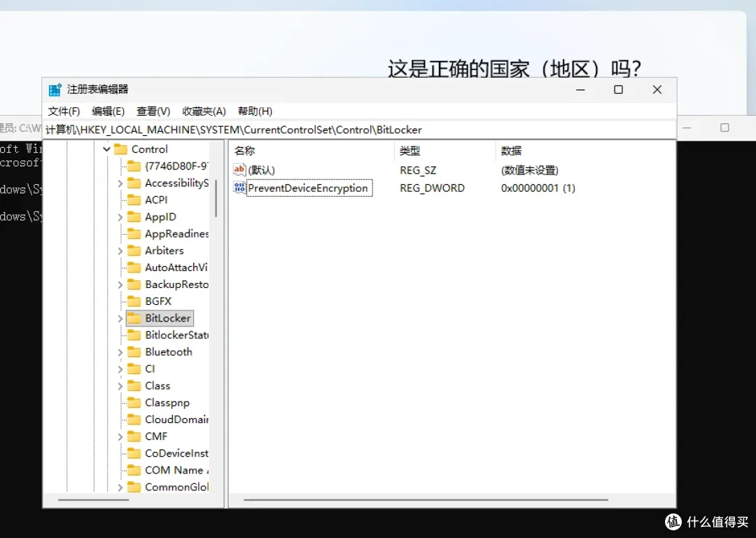
Task: Click the AutoAttachVi folder icon
Action: (134, 268)
